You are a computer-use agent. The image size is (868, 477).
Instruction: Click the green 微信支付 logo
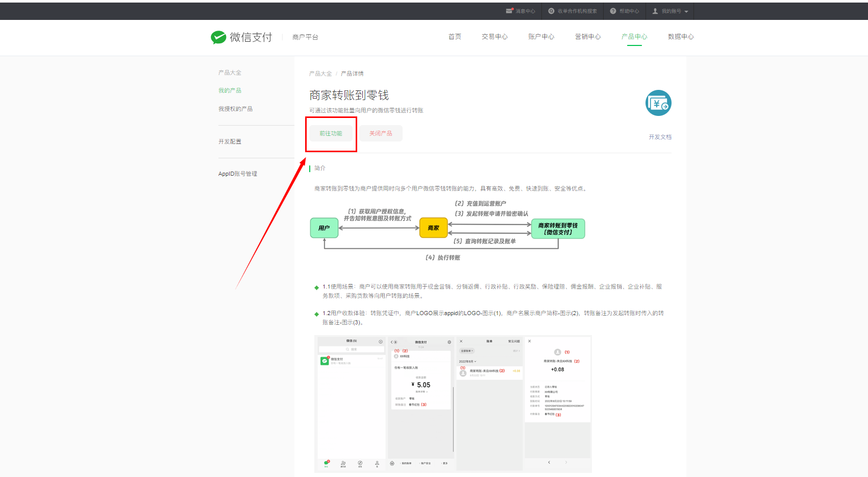pos(218,37)
